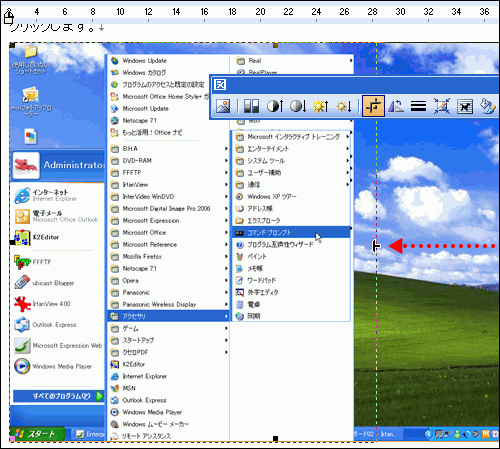The height and width of the screenshot is (449, 500).
Task: Click ubicast Blogger in start menu
Action: [x=45, y=283]
